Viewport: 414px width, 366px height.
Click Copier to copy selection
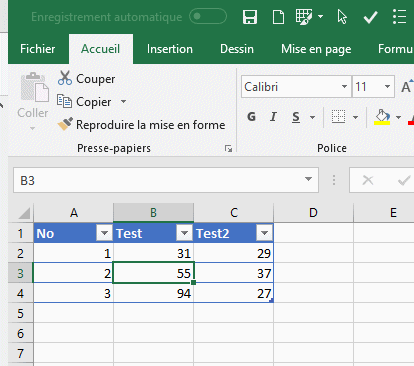84,102
